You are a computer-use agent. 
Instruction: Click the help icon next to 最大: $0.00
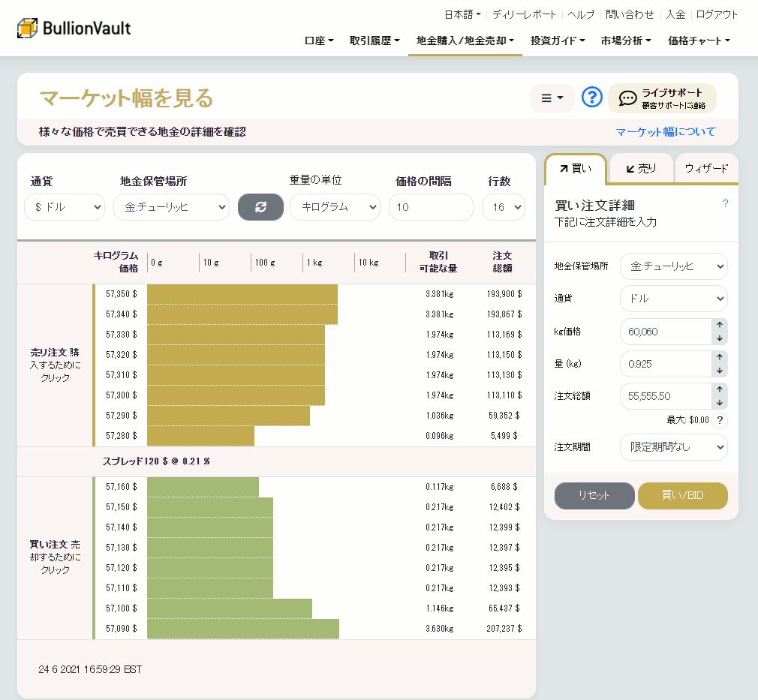tap(720, 420)
